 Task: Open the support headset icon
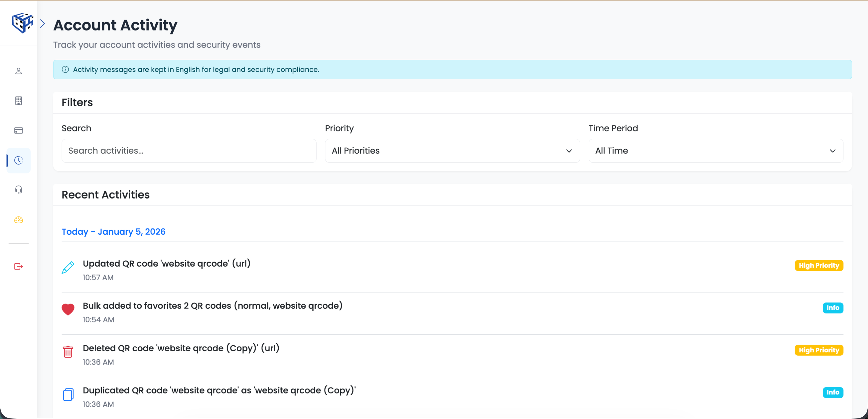pos(19,190)
